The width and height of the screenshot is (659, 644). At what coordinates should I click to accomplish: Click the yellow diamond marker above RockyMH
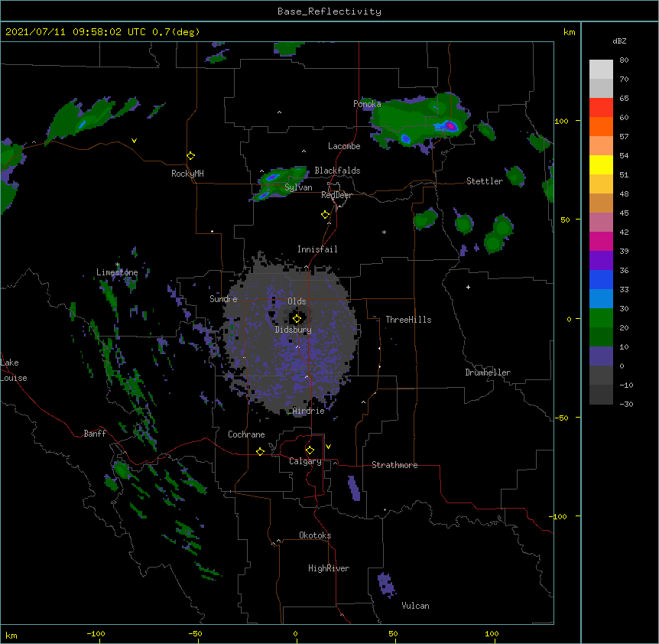point(191,156)
